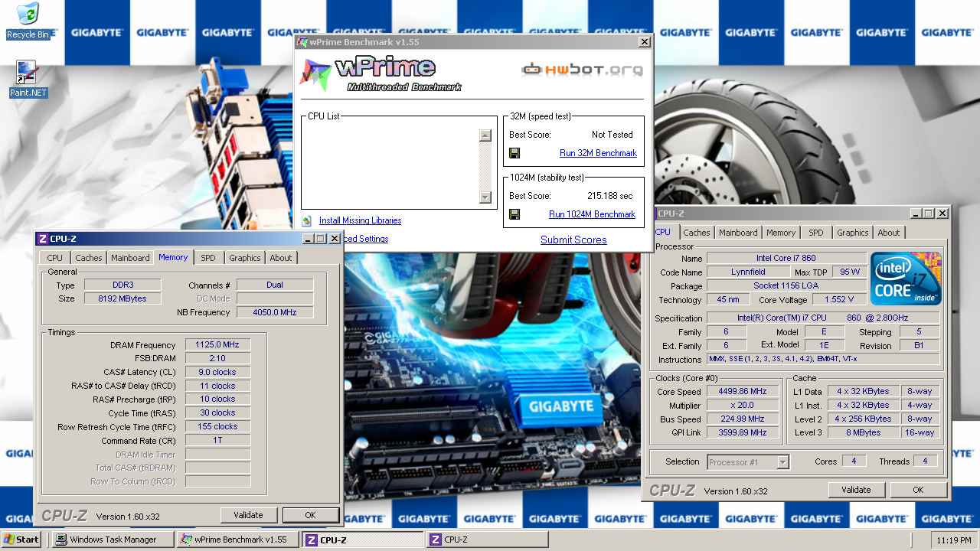Image resolution: width=980 pixels, height=551 pixels.
Task: Click the NB Frequency value 4050.0 MHz
Action: click(x=275, y=312)
